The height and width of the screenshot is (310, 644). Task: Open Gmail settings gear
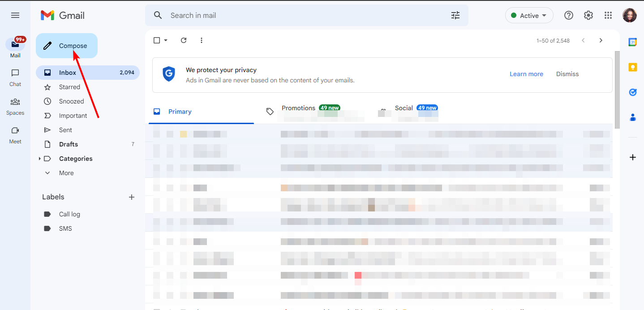pyautogui.click(x=588, y=15)
